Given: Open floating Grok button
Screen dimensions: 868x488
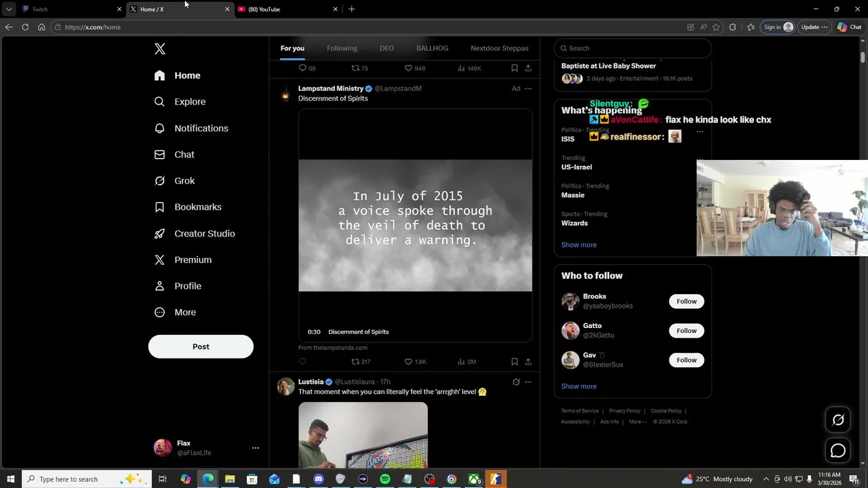Looking at the screenshot, I should (x=838, y=420).
